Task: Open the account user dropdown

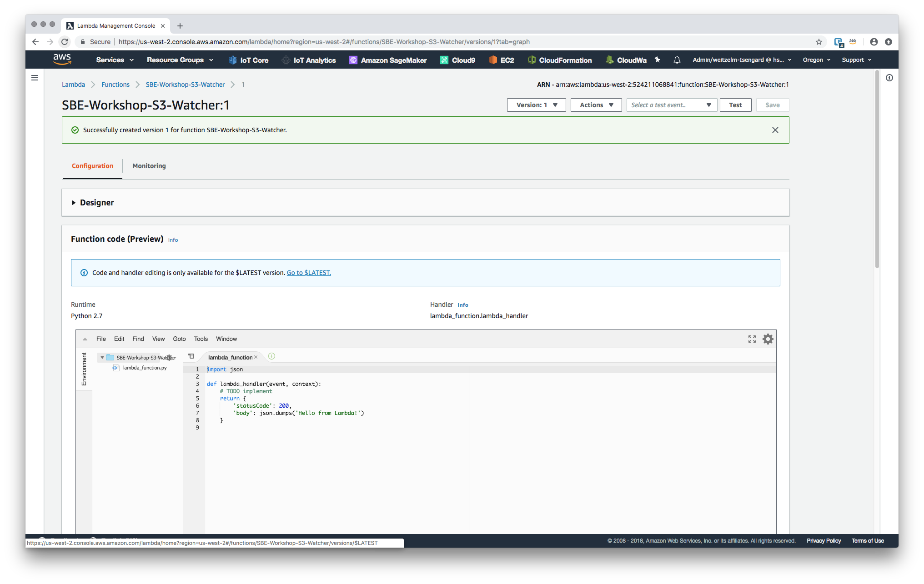Action: pyautogui.click(x=742, y=60)
